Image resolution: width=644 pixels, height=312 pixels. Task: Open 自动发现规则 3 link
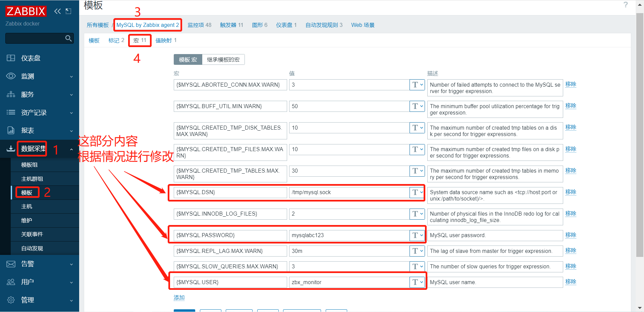click(x=324, y=25)
